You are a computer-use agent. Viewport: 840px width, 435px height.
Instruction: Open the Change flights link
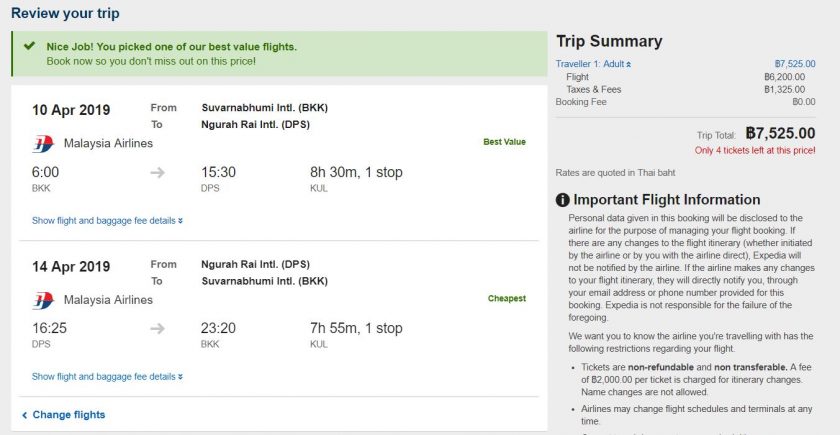(x=69, y=415)
